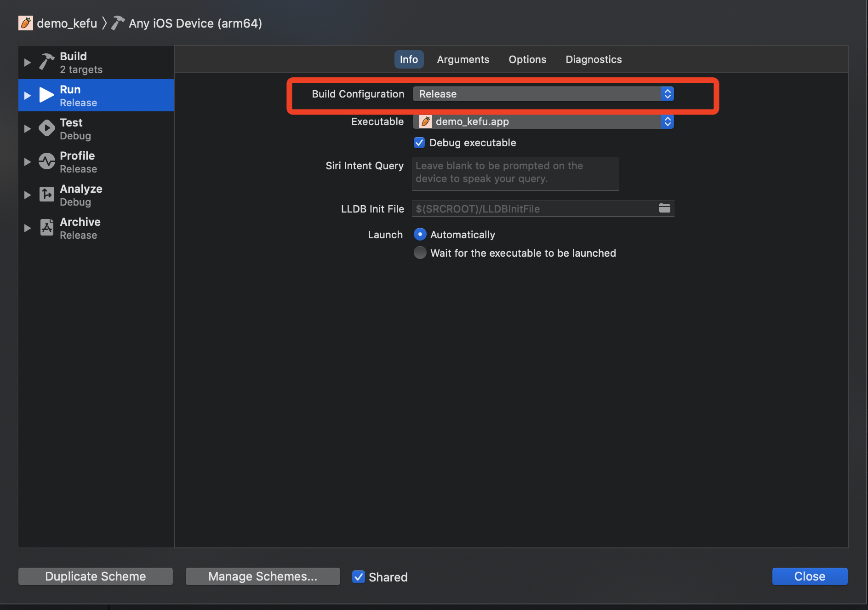868x610 pixels.
Task: Expand the Build disclosure triangle
Action: (x=28, y=62)
